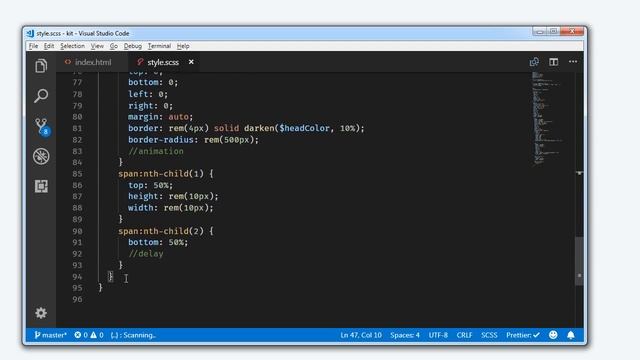
Task: Close the style.scss tab
Action: (x=191, y=62)
